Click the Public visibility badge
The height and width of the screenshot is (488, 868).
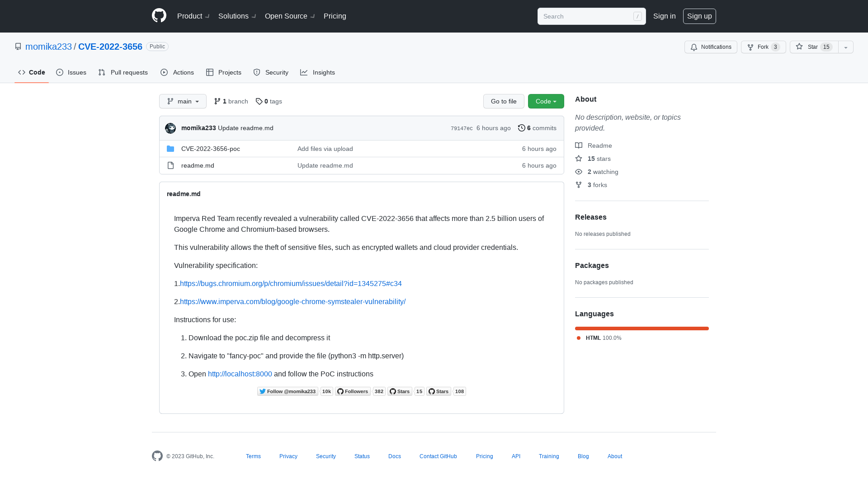tap(157, 47)
